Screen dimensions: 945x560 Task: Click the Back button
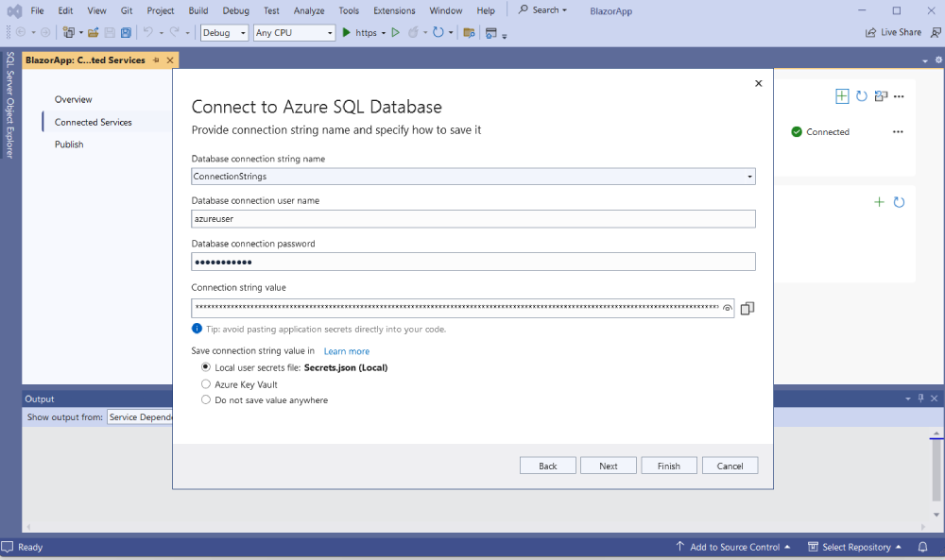(548, 466)
